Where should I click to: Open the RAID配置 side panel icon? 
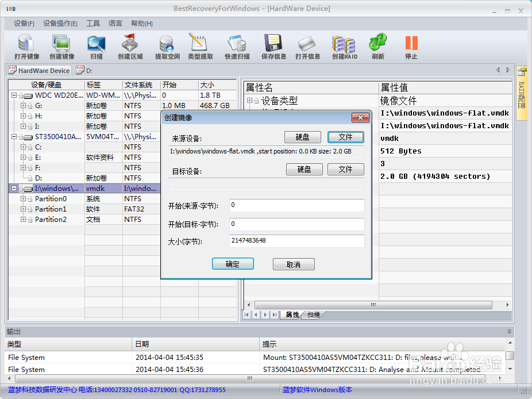[x=522, y=93]
